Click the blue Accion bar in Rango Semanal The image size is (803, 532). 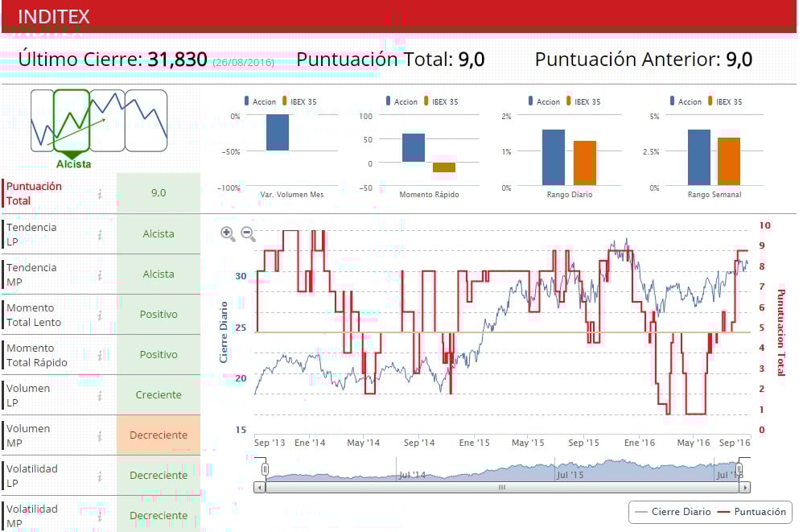tap(699, 157)
